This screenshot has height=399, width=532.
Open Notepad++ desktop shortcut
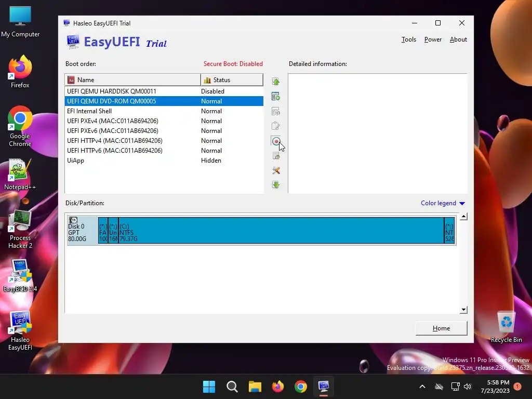click(20, 175)
